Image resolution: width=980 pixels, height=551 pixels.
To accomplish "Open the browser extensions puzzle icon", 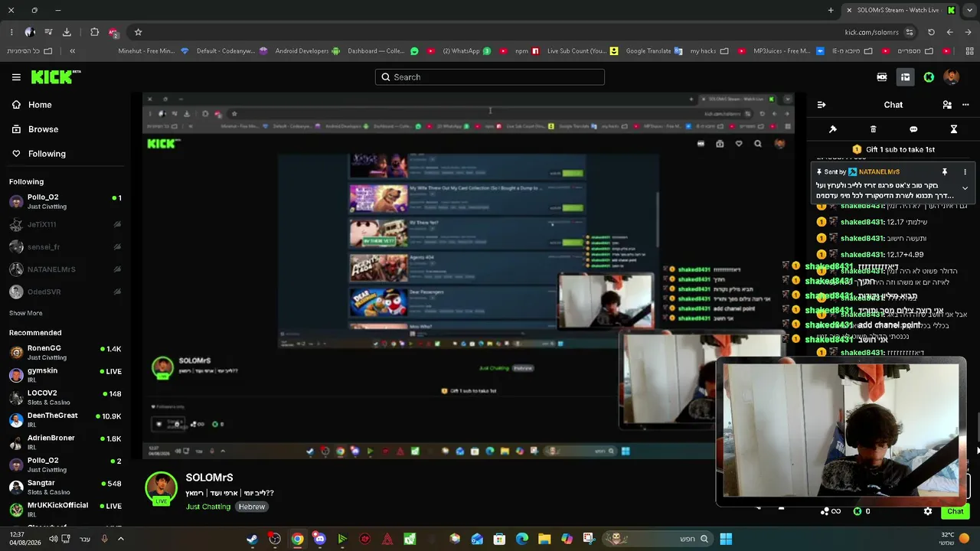I will click(94, 32).
